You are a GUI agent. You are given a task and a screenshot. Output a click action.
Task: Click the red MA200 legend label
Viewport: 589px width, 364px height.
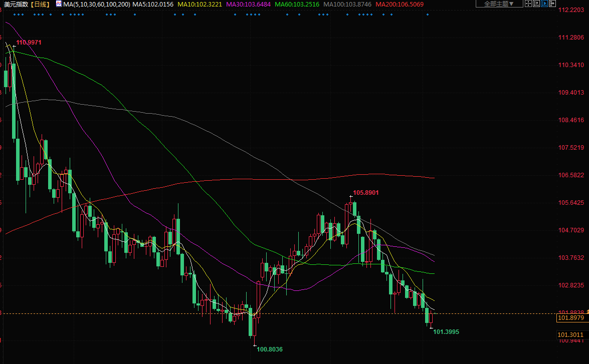pyautogui.click(x=400, y=4)
